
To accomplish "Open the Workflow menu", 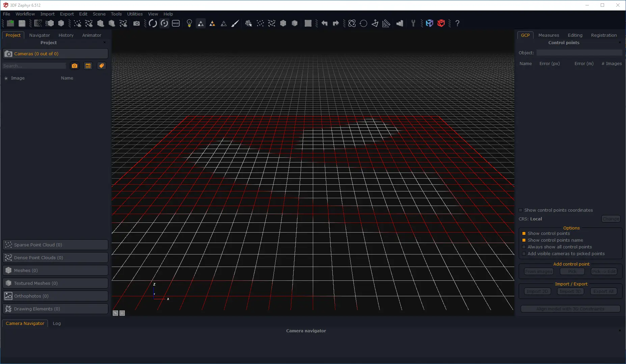I will pyautogui.click(x=25, y=14).
